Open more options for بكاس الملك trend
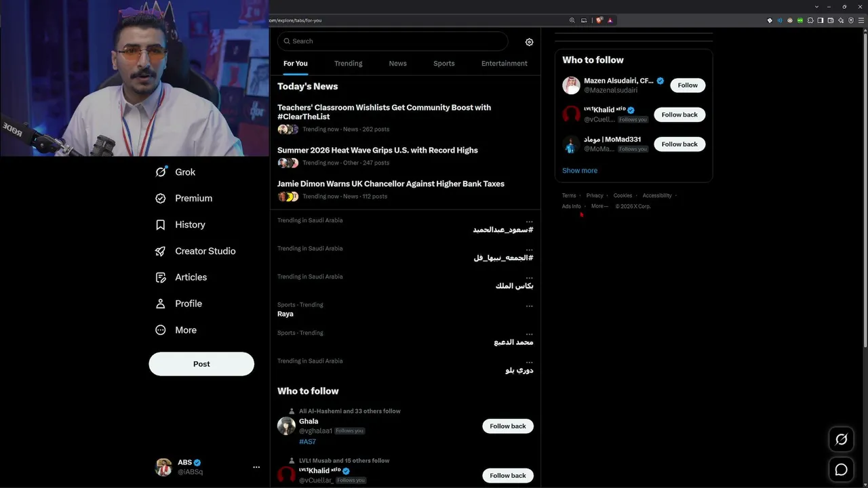The width and height of the screenshot is (868, 488). tap(530, 278)
